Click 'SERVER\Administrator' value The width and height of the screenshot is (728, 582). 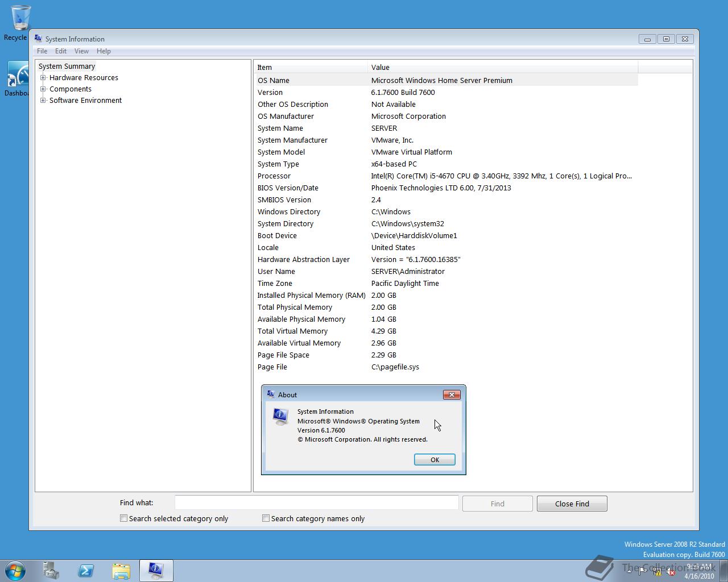coord(408,271)
